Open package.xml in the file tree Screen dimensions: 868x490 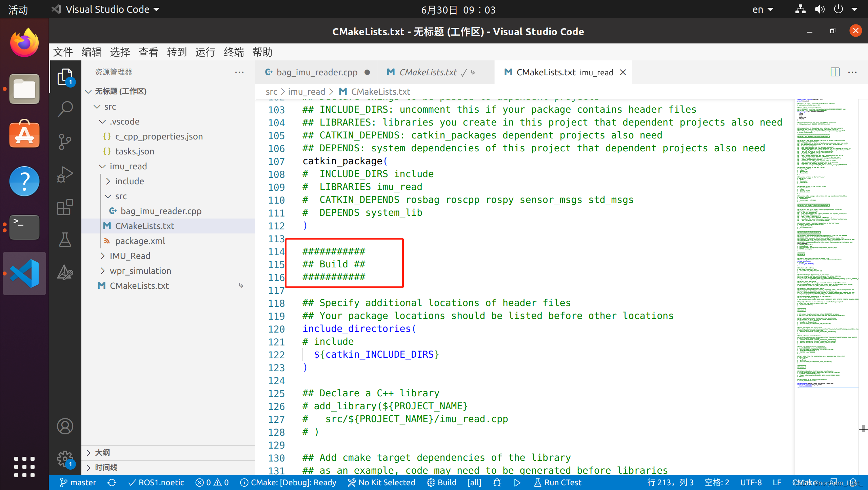pyautogui.click(x=140, y=241)
